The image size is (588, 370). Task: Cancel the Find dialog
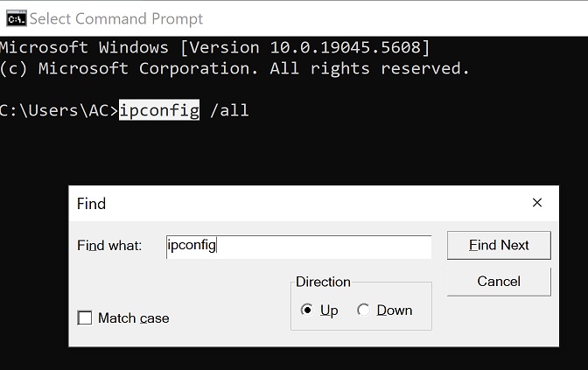pos(499,282)
